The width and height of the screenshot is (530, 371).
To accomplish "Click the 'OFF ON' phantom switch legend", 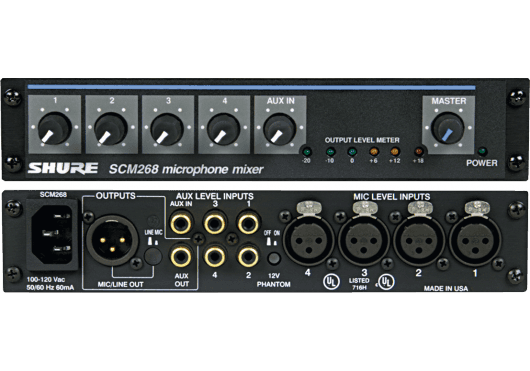I will 272,233.
